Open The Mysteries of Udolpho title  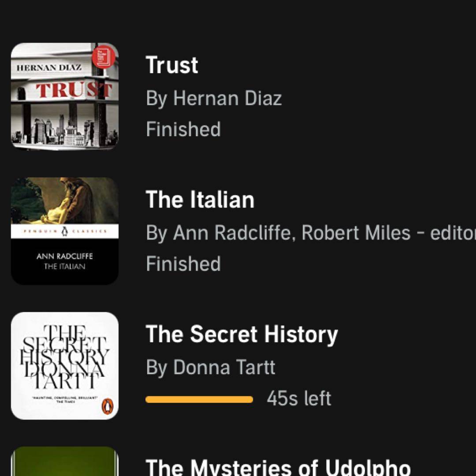click(x=278, y=467)
